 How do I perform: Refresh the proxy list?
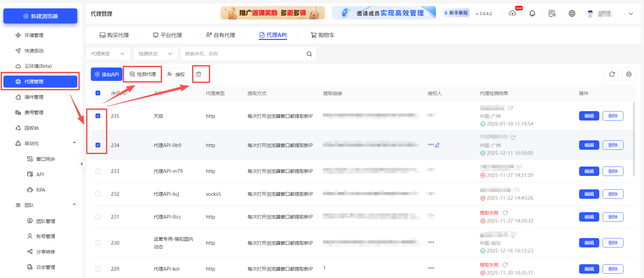point(612,74)
